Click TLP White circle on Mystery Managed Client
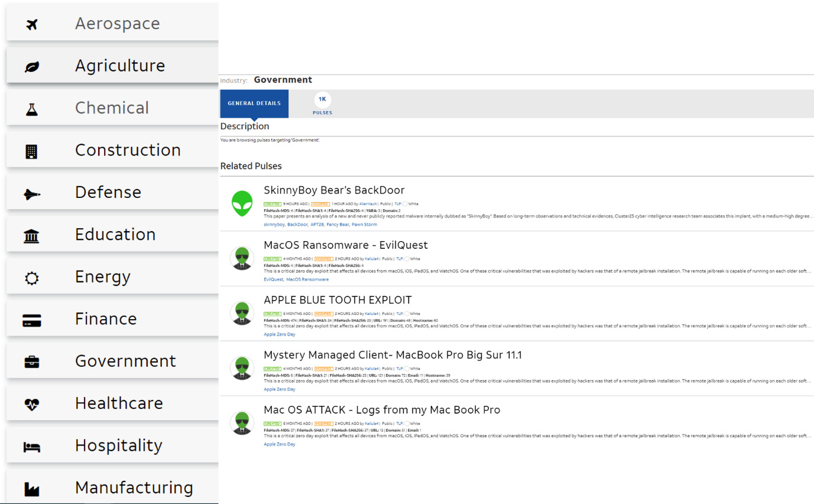Image resolution: width=814 pixels, height=504 pixels. tap(408, 369)
